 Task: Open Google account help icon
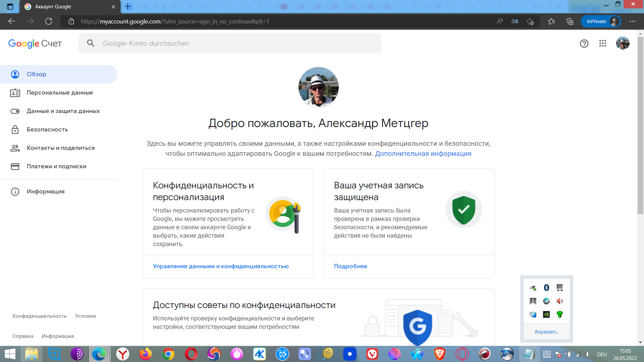coord(584,44)
